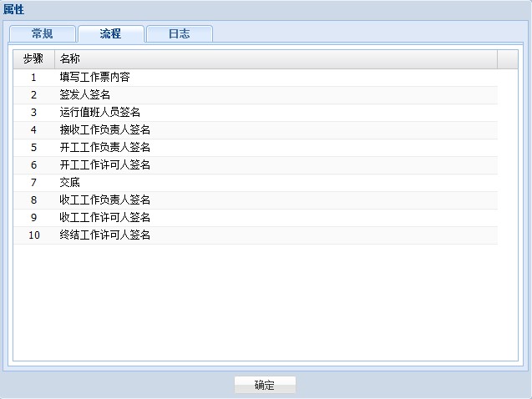This screenshot has width=532, height=399.
Task: Click step number 7 cell
Action: [33, 183]
